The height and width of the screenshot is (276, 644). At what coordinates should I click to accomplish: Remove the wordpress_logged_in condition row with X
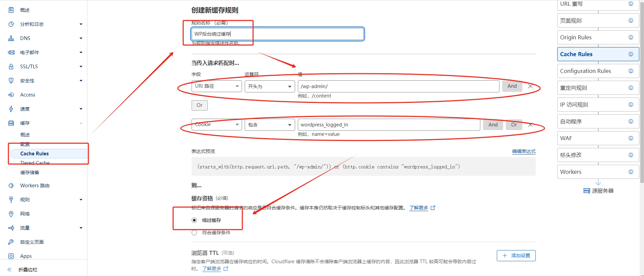click(530, 125)
